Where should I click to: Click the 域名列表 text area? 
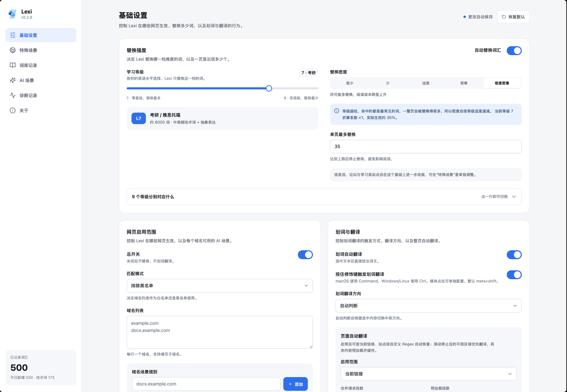click(220, 332)
